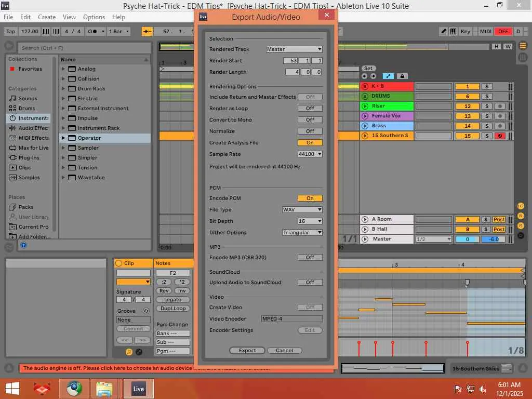Click the MIDI Effects category icon
The width and height of the screenshot is (532, 399).
point(12,138)
